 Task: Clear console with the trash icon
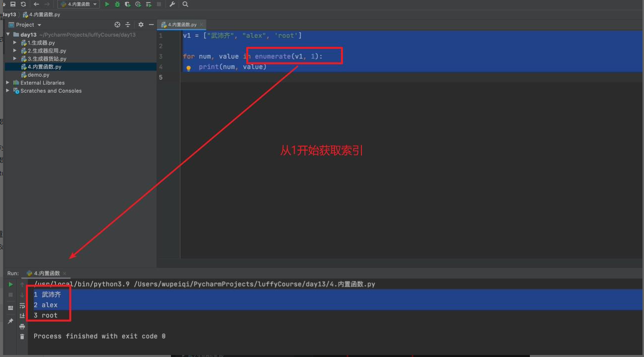click(22, 337)
